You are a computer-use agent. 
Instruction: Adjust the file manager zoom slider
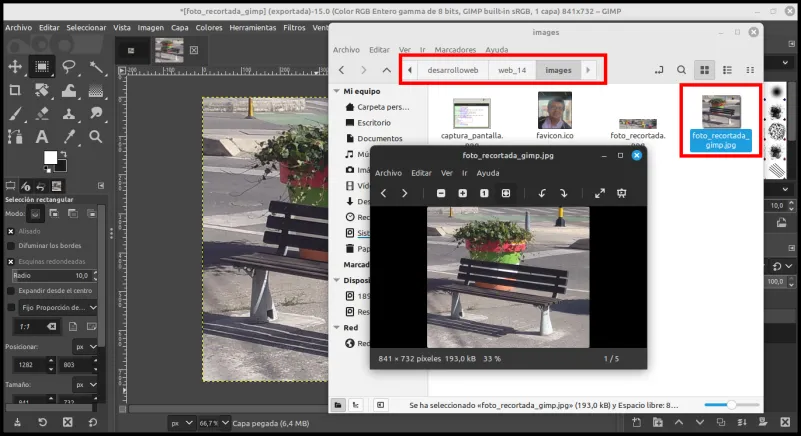(x=731, y=405)
